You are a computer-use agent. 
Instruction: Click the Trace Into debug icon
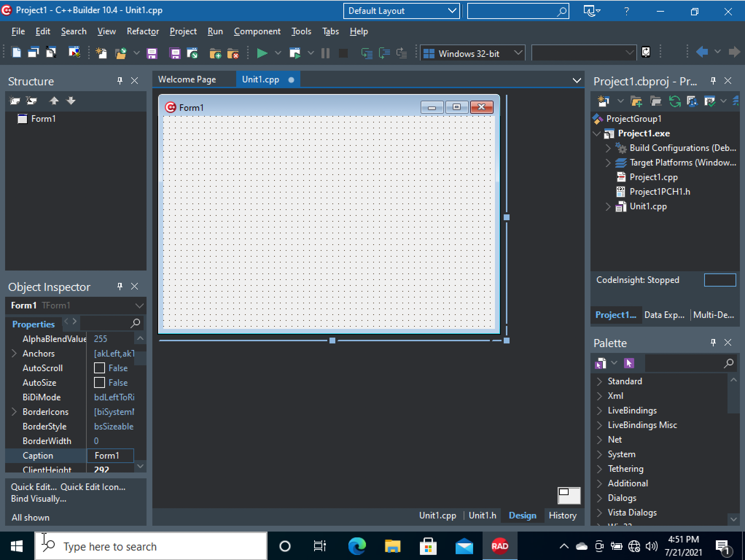367,53
